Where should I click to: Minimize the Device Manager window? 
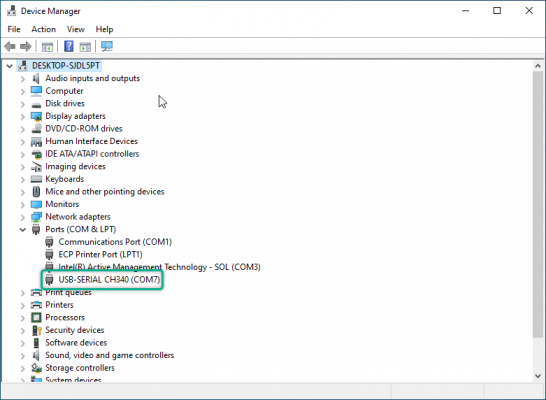coord(465,11)
